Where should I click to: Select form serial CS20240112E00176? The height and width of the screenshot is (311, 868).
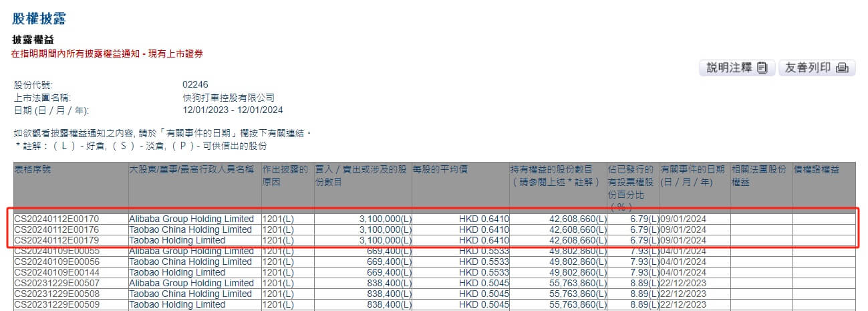pyautogui.click(x=57, y=229)
